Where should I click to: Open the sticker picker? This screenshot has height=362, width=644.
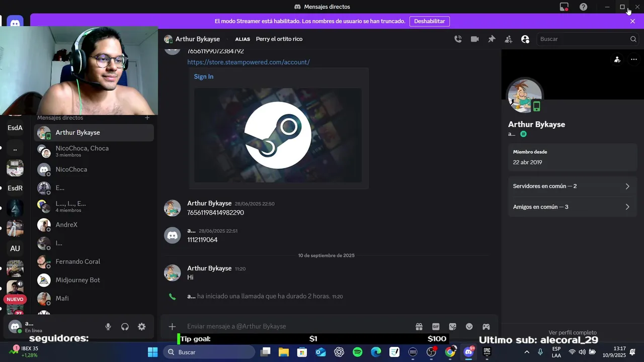click(452, 326)
